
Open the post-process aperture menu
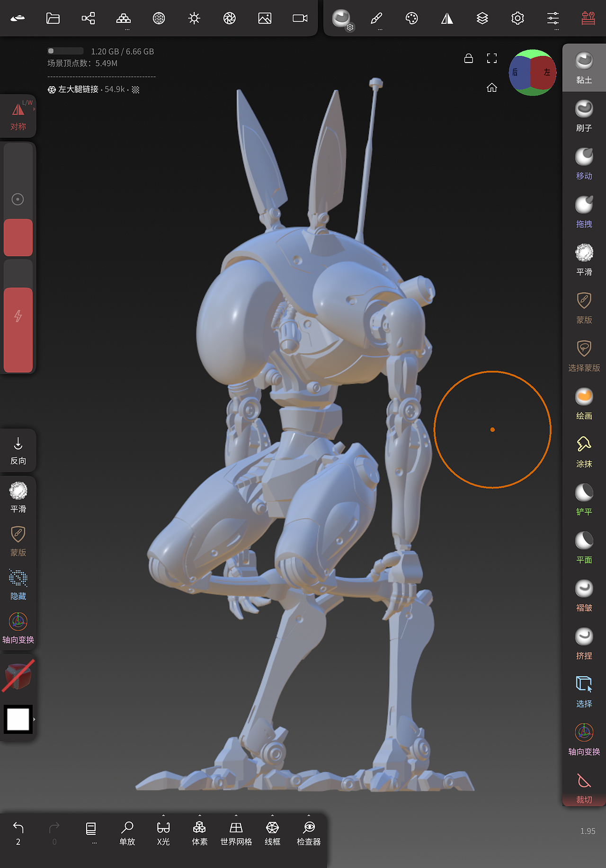230,18
